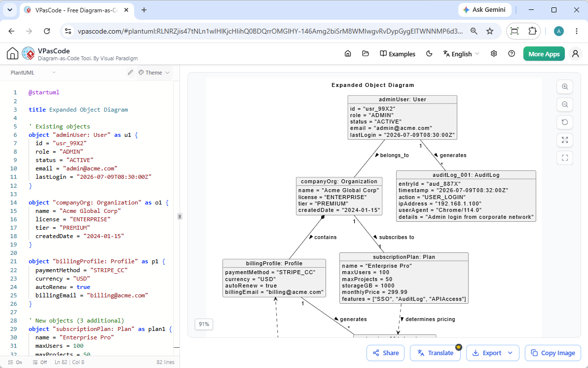Bookmark this page with star icon

[490, 31]
